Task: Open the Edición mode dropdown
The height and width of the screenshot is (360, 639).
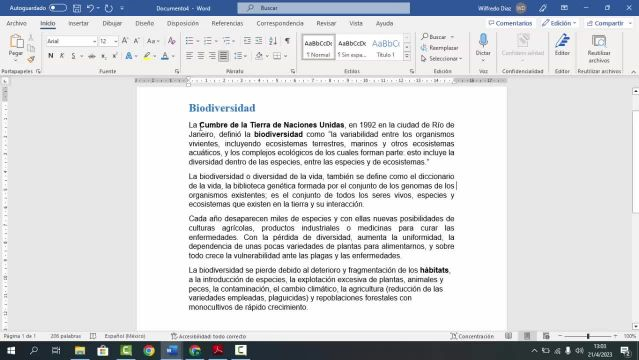Action: click(x=559, y=23)
